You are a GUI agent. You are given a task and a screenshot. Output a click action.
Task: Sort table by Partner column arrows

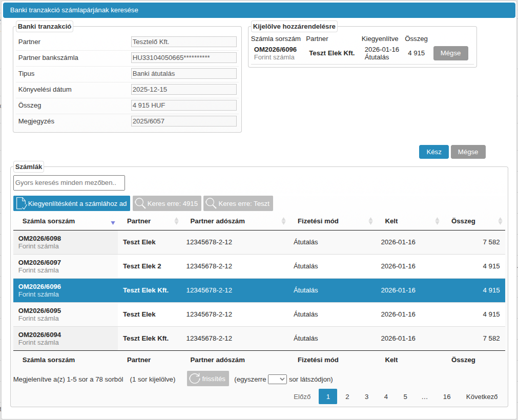tap(176, 221)
